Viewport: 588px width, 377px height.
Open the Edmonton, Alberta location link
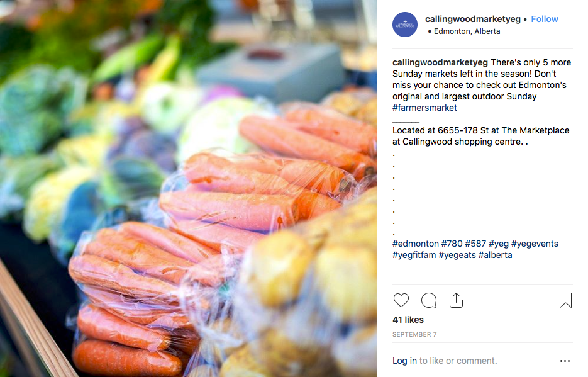click(467, 31)
